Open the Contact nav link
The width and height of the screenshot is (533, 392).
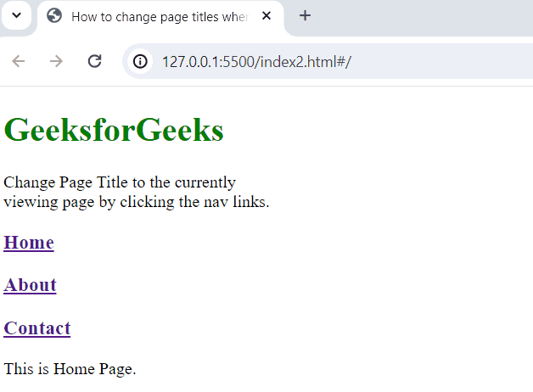coord(37,328)
